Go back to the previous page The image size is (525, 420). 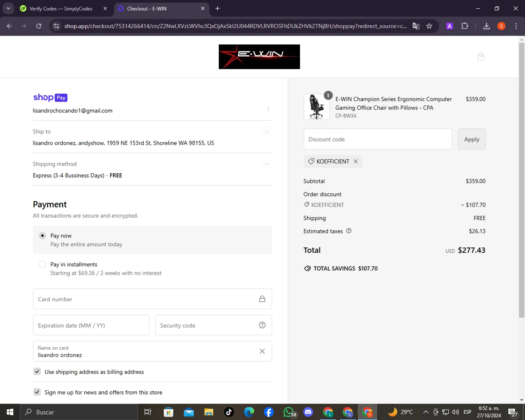pos(9,26)
